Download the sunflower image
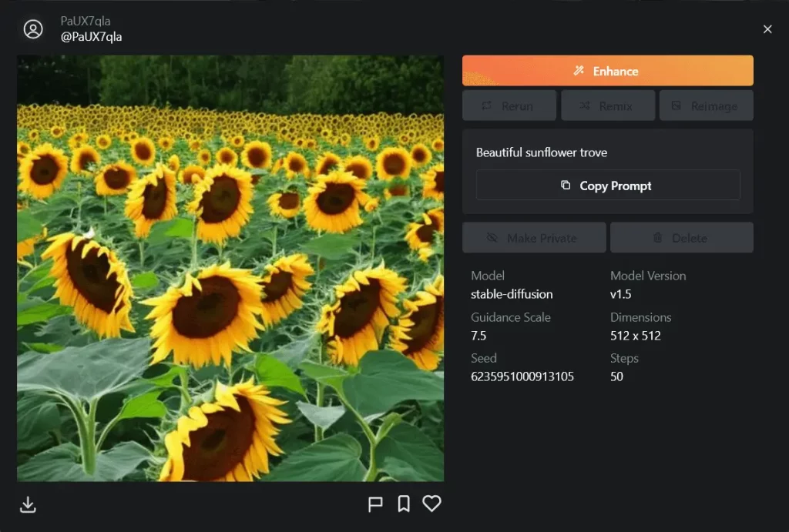This screenshot has width=789, height=532. click(x=28, y=504)
